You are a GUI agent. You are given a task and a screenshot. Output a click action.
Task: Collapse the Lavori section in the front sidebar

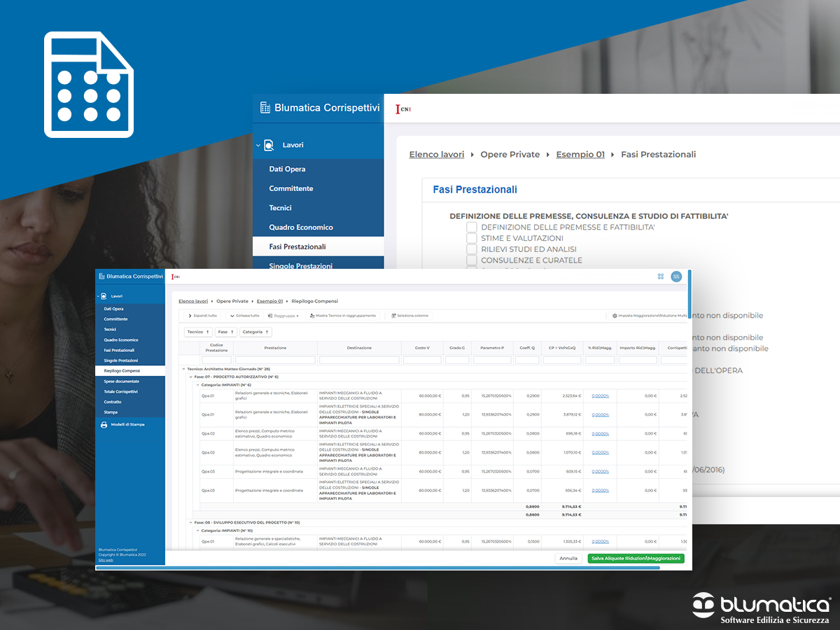point(99,296)
